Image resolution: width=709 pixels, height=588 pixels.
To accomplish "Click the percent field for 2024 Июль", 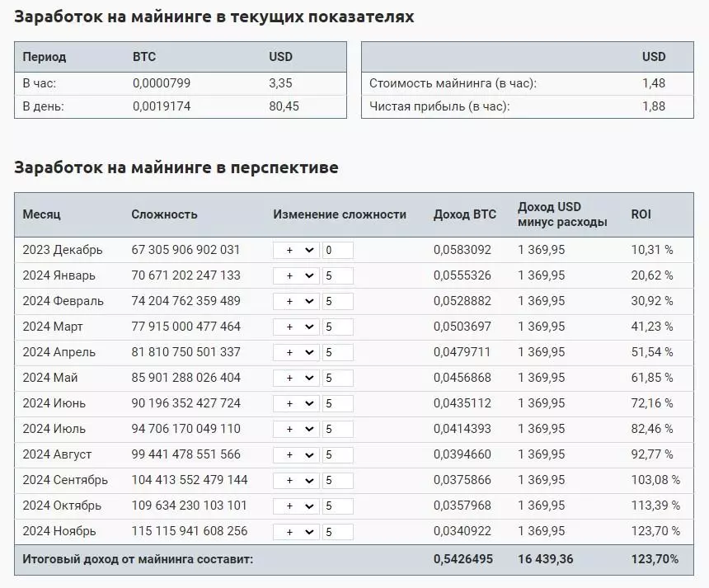I will tap(337, 429).
